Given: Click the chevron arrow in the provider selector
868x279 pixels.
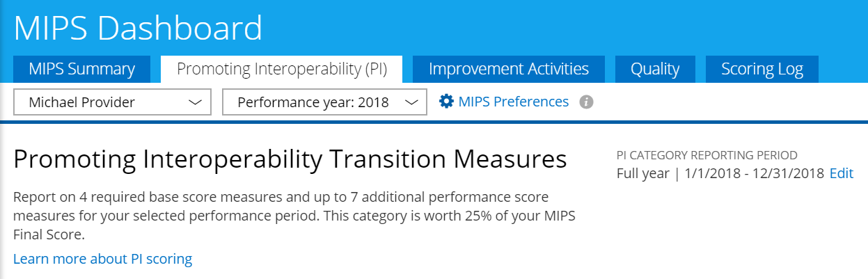Looking at the screenshot, I should [x=195, y=102].
